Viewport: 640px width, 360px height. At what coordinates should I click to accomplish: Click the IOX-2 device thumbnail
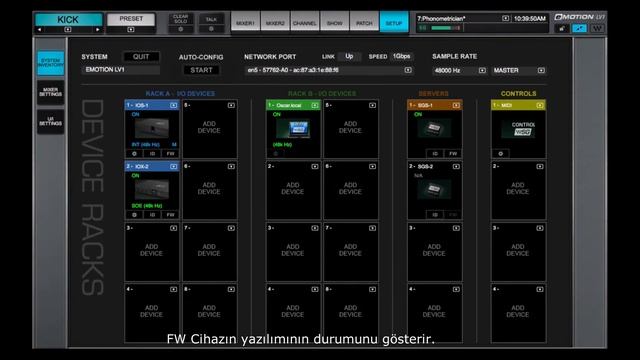(151, 190)
